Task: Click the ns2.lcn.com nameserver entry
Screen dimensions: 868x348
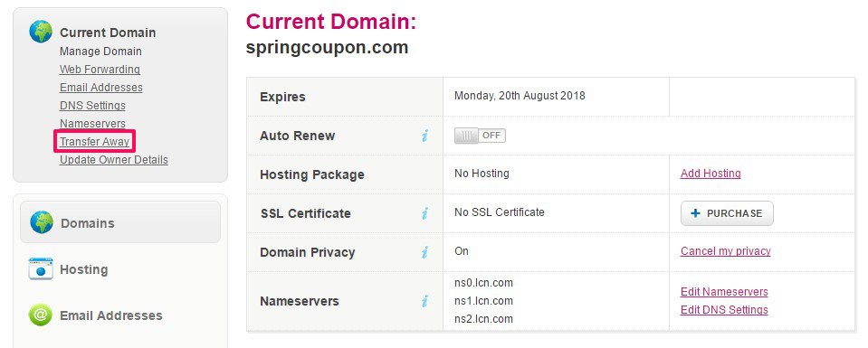Action: click(484, 319)
